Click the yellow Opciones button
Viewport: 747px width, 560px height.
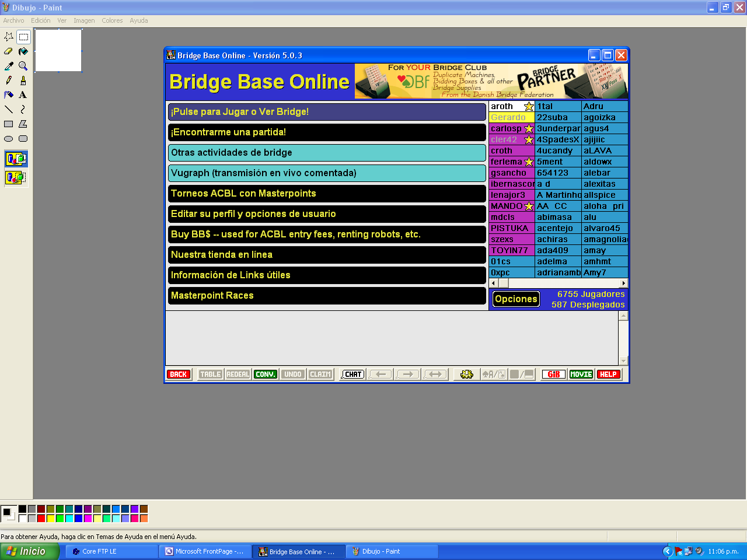[516, 299]
